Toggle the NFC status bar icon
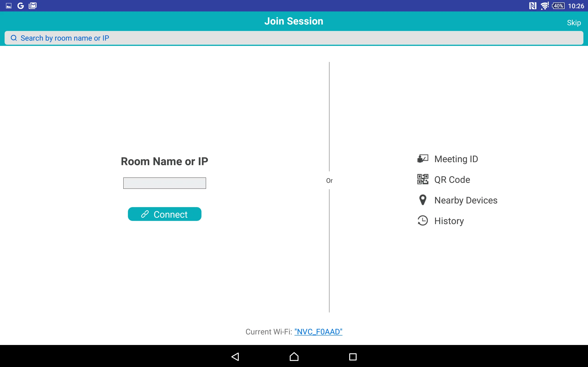Image resolution: width=588 pixels, height=367 pixels. tap(532, 6)
